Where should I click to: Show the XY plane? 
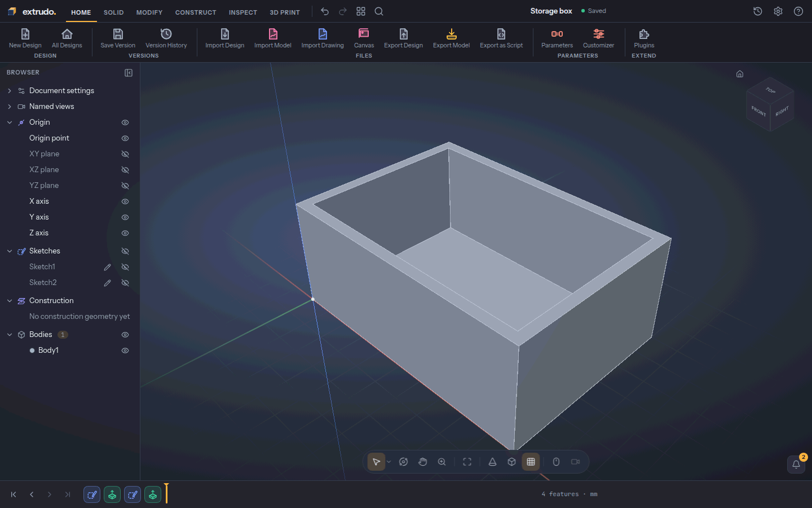click(125, 154)
